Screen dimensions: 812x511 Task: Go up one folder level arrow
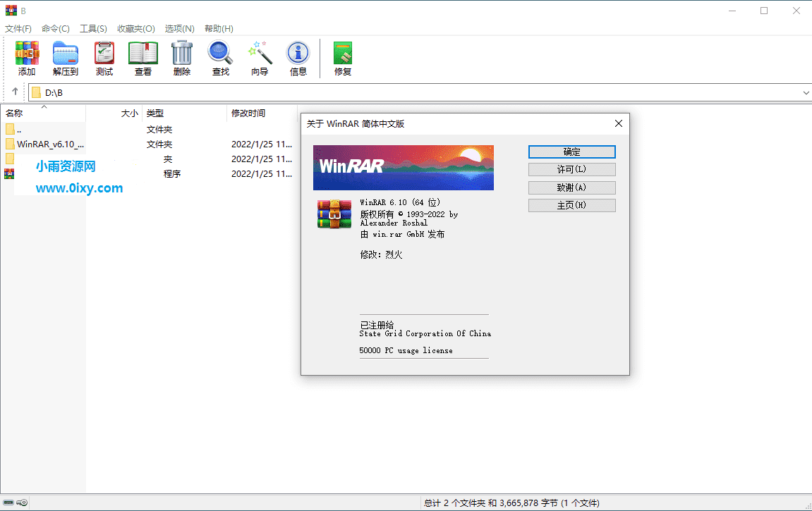coord(15,92)
